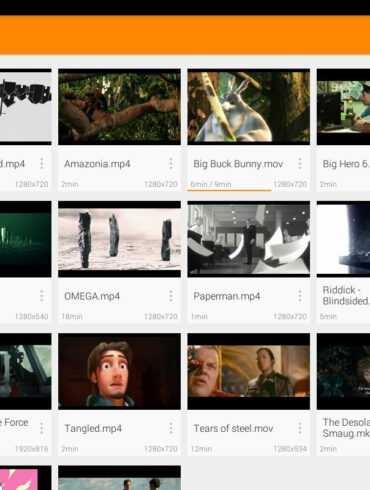Click the 1280x720 resolution of Amazonia.mp4
370x490 pixels.
(x=161, y=184)
